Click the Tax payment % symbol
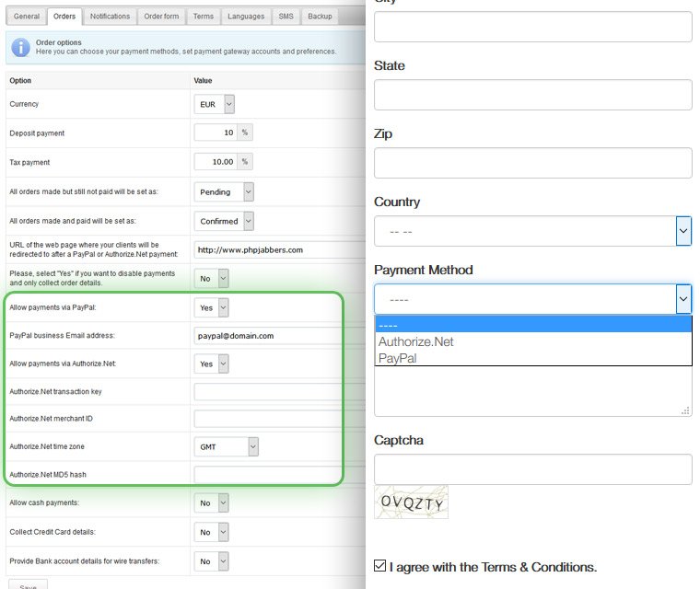The width and height of the screenshot is (700, 589). point(245,162)
